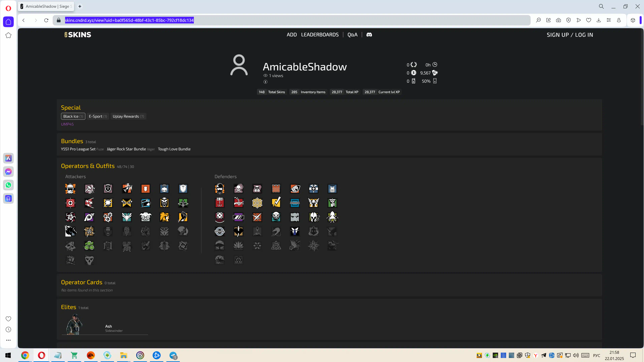Screen dimensions: 644x362
Task: Open the Jäger Rock Star Bundle entry
Action: pos(126,149)
